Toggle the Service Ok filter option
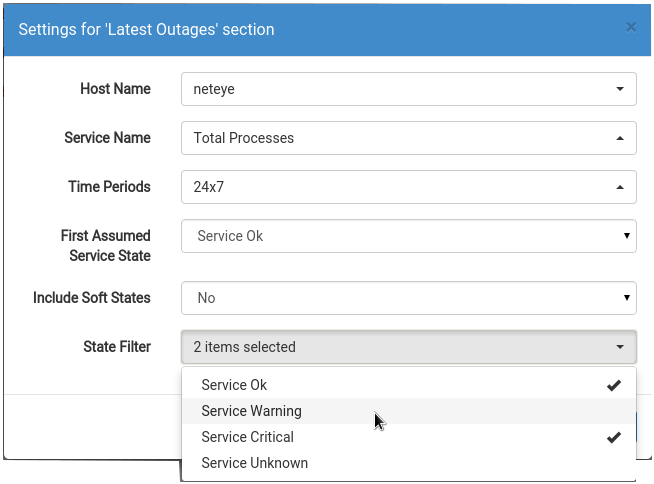This screenshot has width=654, height=484. click(409, 385)
